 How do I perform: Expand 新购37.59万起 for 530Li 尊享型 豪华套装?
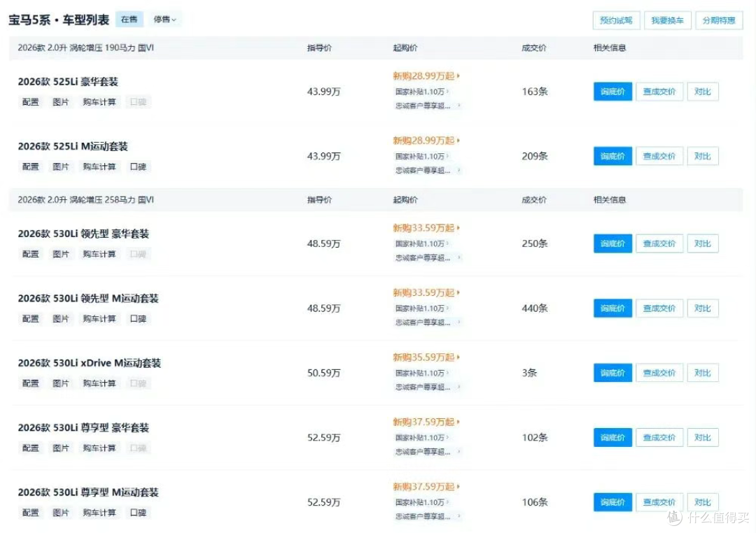[426, 422]
